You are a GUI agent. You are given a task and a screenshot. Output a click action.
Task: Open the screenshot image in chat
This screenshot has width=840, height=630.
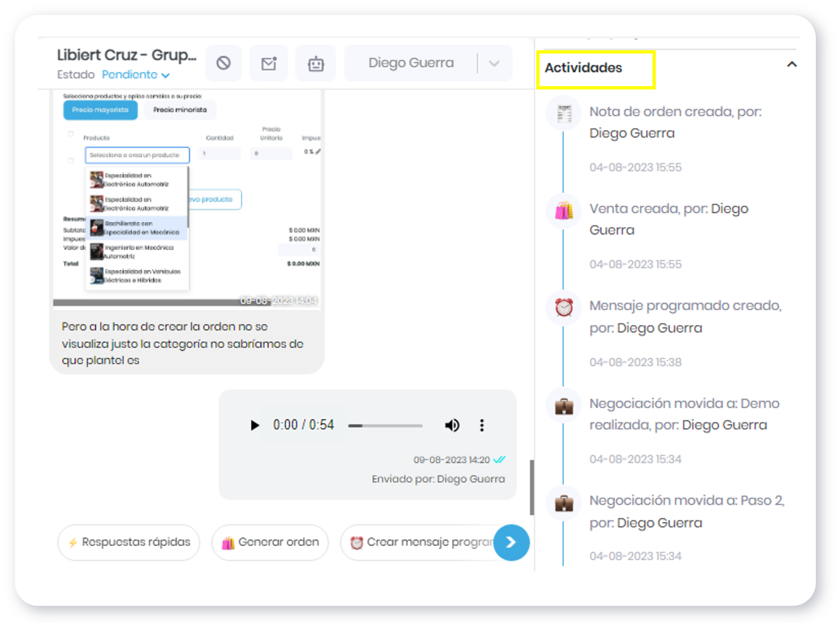[x=187, y=197]
